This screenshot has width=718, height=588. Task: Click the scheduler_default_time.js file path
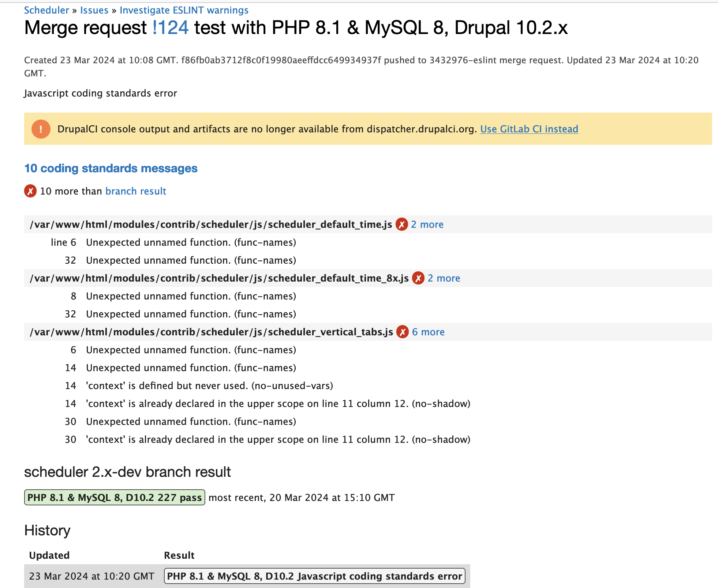[x=211, y=225]
